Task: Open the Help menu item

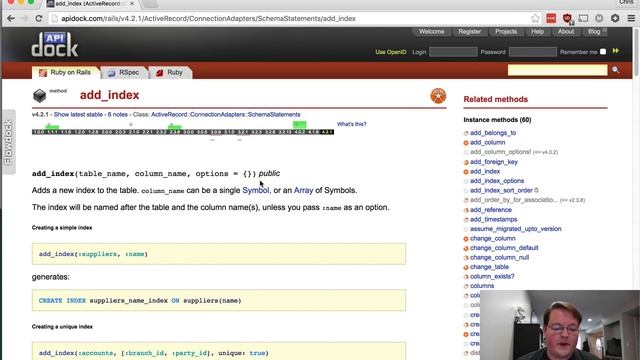Action: point(537,31)
